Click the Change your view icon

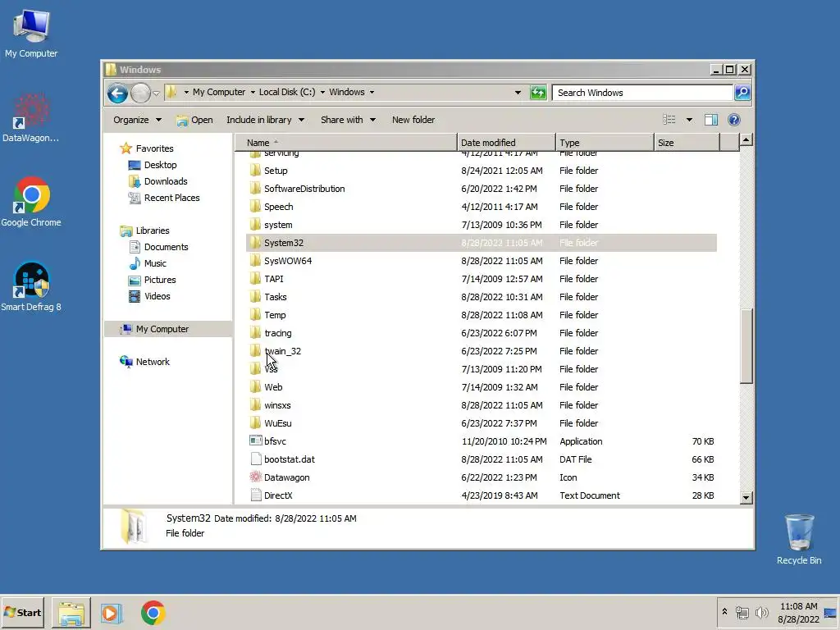click(x=669, y=120)
